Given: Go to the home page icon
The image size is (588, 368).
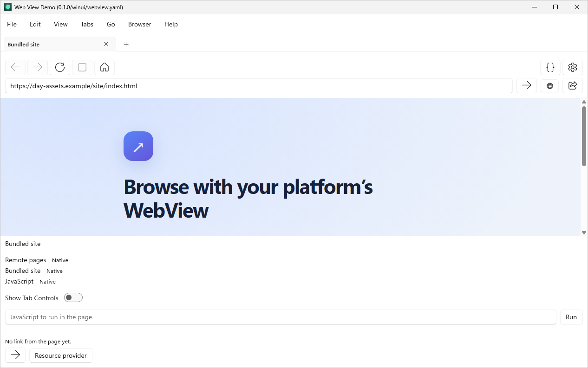Looking at the screenshot, I should pyautogui.click(x=105, y=67).
